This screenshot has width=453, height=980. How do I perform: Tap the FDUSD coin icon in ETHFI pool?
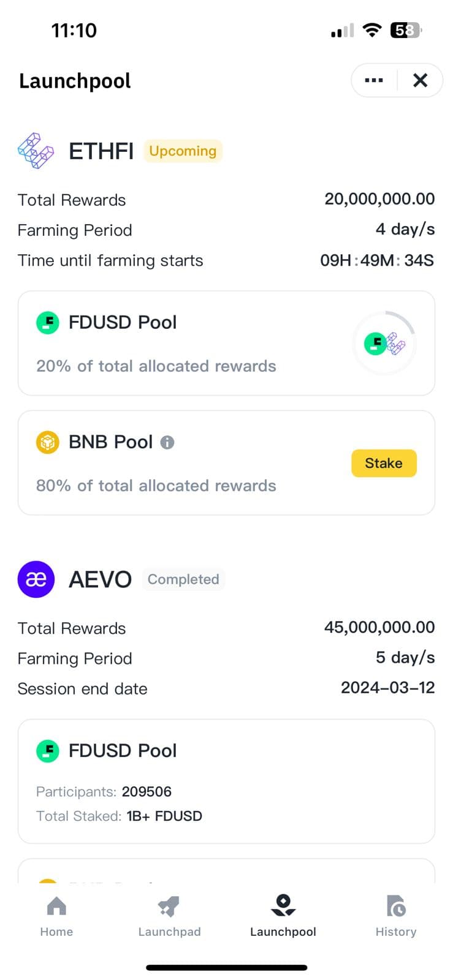point(48,322)
